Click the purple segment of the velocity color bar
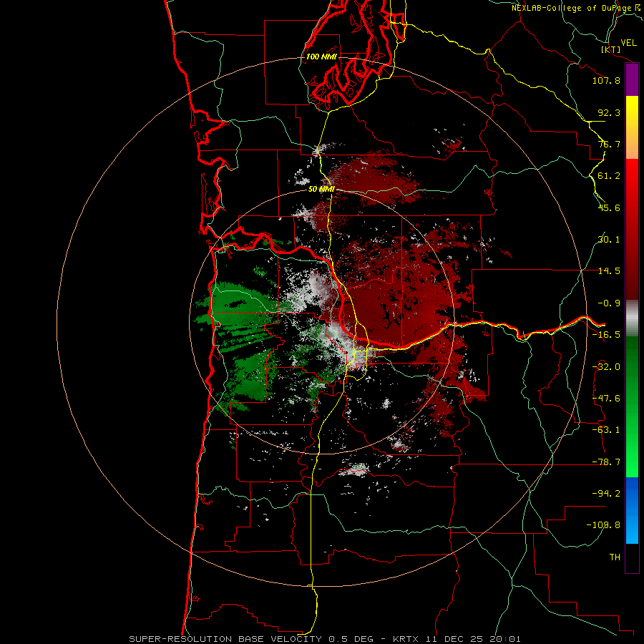The height and width of the screenshot is (644, 644). coord(632,80)
